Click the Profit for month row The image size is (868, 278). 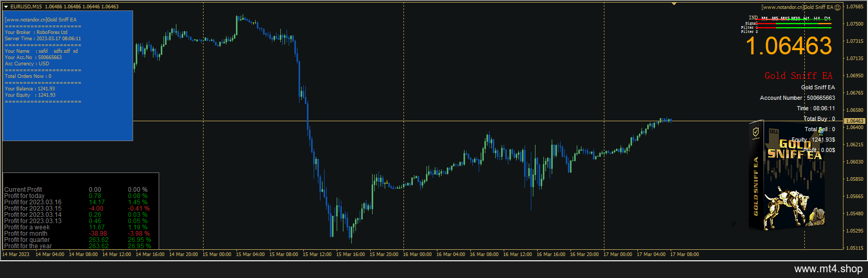[77, 234]
